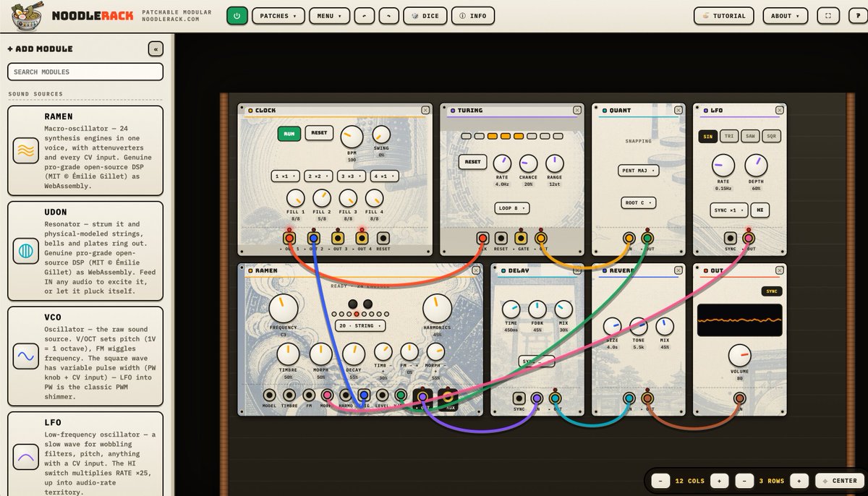This screenshot has height=496, width=868.
Task: Open Clock's '1 ×1' divider dropdown
Action: [286, 176]
